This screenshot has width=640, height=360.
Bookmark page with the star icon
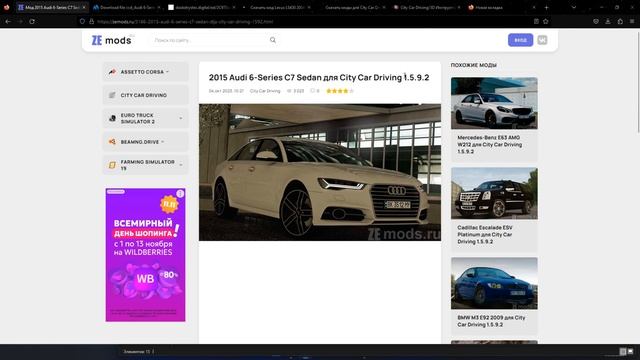tap(546, 21)
